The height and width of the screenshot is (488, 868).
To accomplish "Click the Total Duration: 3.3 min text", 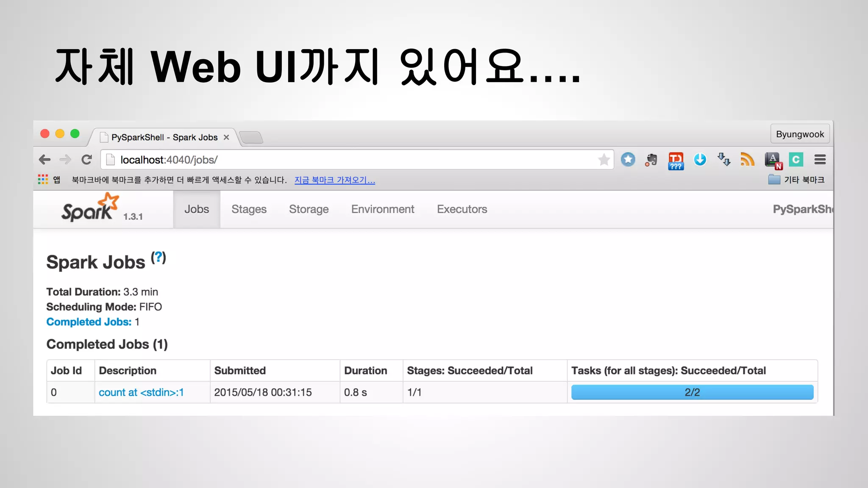I will [x=102, y=292].
